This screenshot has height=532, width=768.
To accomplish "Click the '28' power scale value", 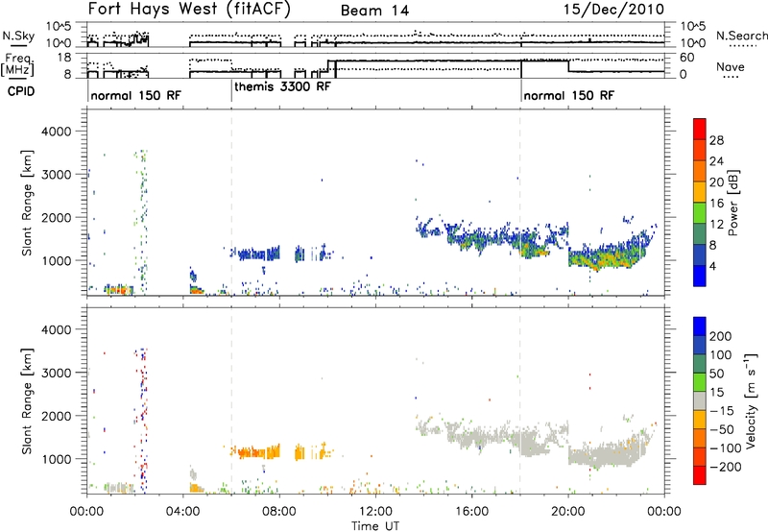I will 716,140.
